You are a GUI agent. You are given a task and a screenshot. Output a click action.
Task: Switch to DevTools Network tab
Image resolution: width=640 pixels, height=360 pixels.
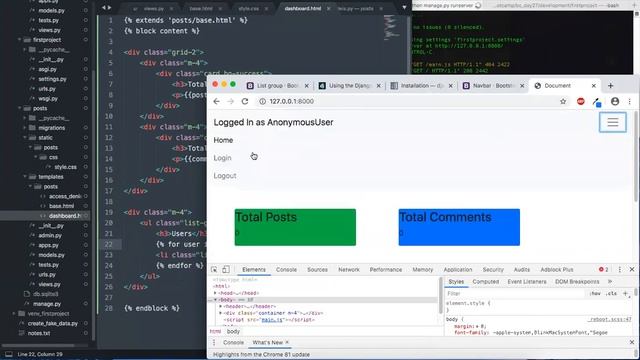(349, 270)
